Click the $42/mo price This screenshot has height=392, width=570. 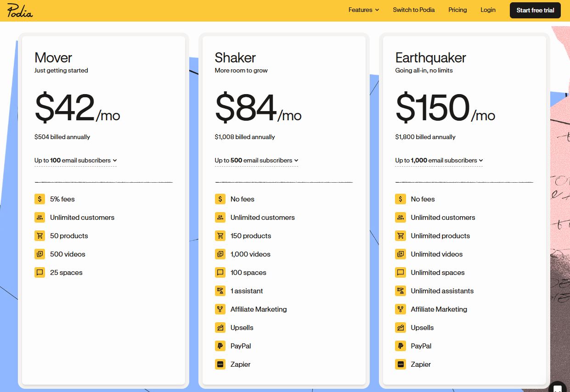coord(77,108)
